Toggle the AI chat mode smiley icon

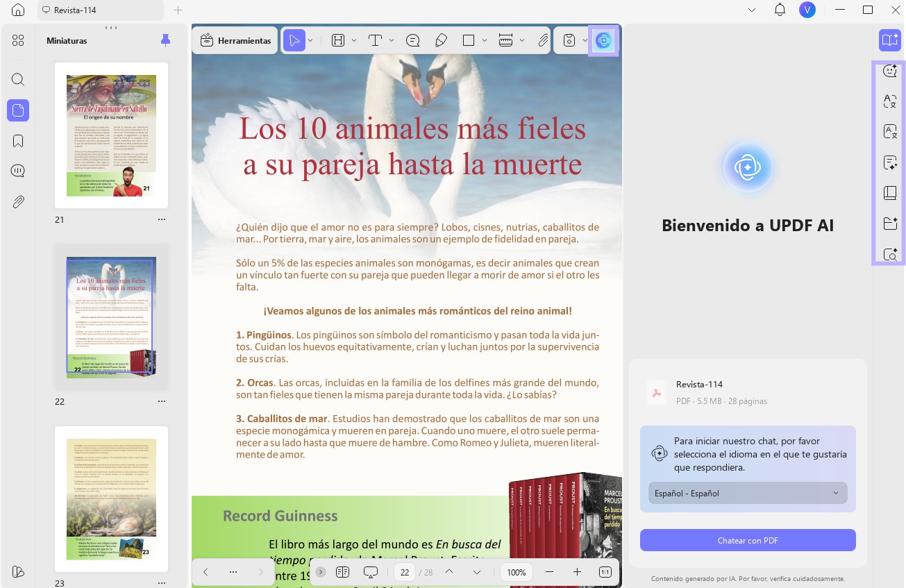tap(890, 71)
